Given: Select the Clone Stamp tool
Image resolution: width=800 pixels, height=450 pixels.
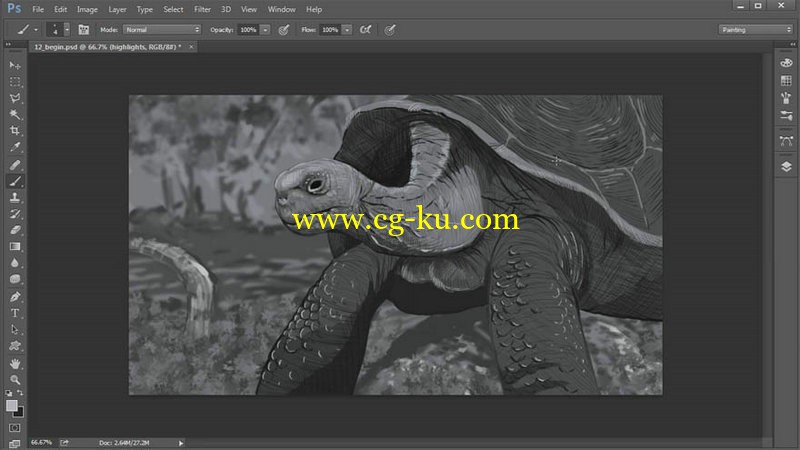Looking at the screenshot, I should coord(15,197).
